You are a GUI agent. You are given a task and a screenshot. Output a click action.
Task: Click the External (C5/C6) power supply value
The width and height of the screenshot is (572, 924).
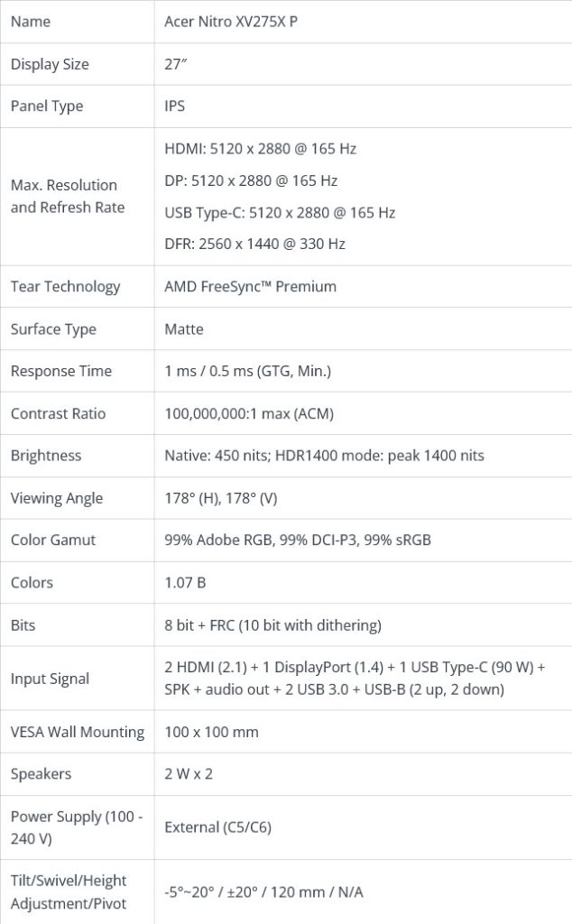(x=218, y=827)
